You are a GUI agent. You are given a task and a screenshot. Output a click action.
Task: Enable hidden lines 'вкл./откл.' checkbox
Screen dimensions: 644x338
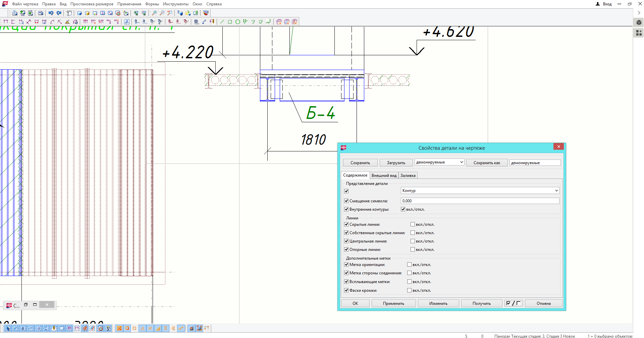pos(413,224)
